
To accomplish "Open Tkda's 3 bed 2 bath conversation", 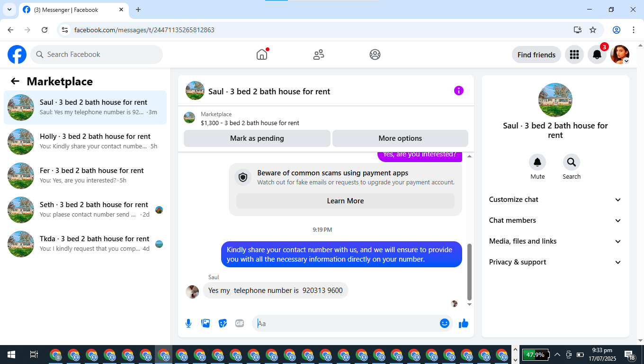I will coord(85,244).
